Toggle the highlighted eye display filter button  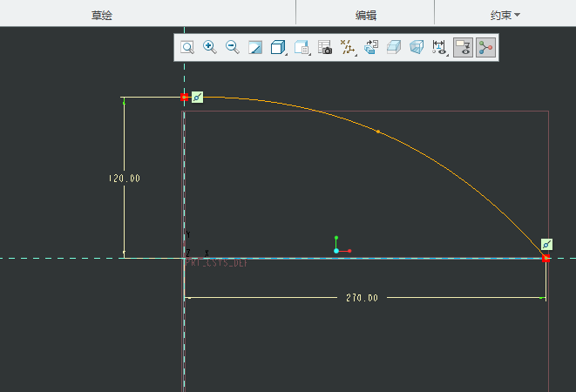click(x=463, y=47)
